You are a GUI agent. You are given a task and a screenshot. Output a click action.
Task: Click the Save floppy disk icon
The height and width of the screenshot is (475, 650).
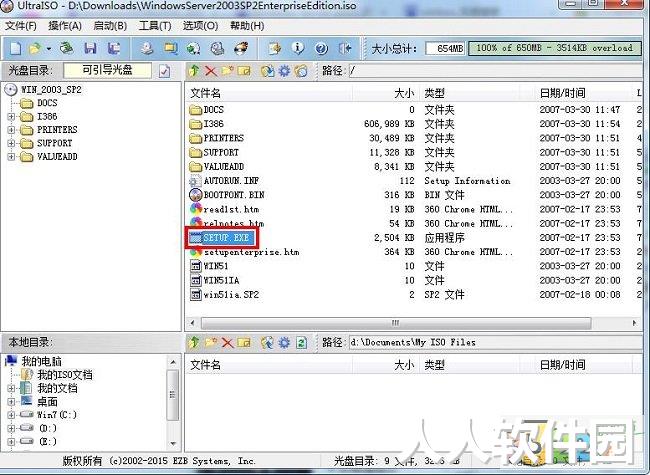pos(90,48)
